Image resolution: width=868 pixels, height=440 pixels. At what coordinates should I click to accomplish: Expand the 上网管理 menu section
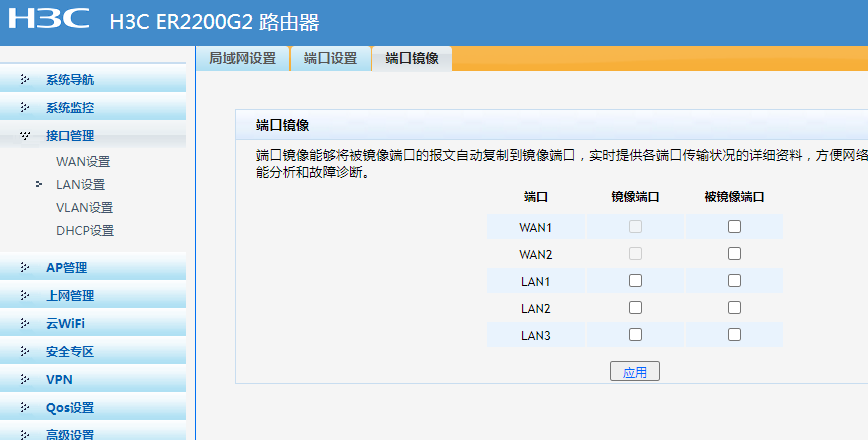click(69, 296)
